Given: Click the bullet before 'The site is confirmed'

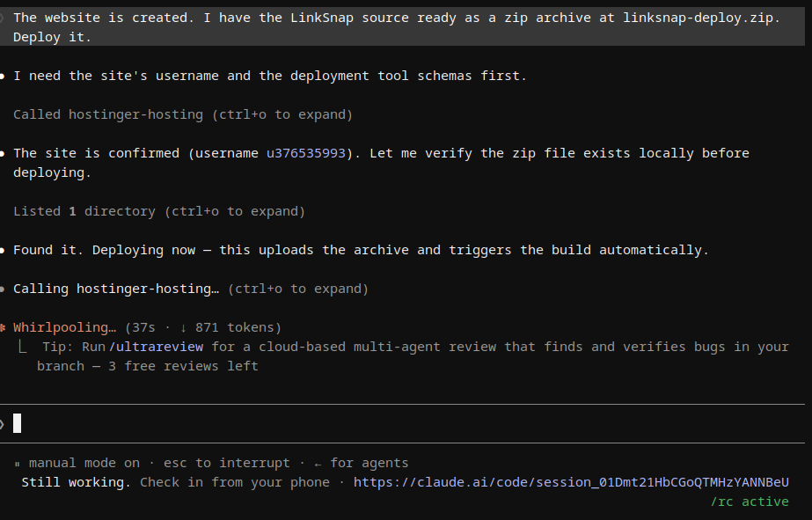Looking at the screenshot, I should point(2,153).
